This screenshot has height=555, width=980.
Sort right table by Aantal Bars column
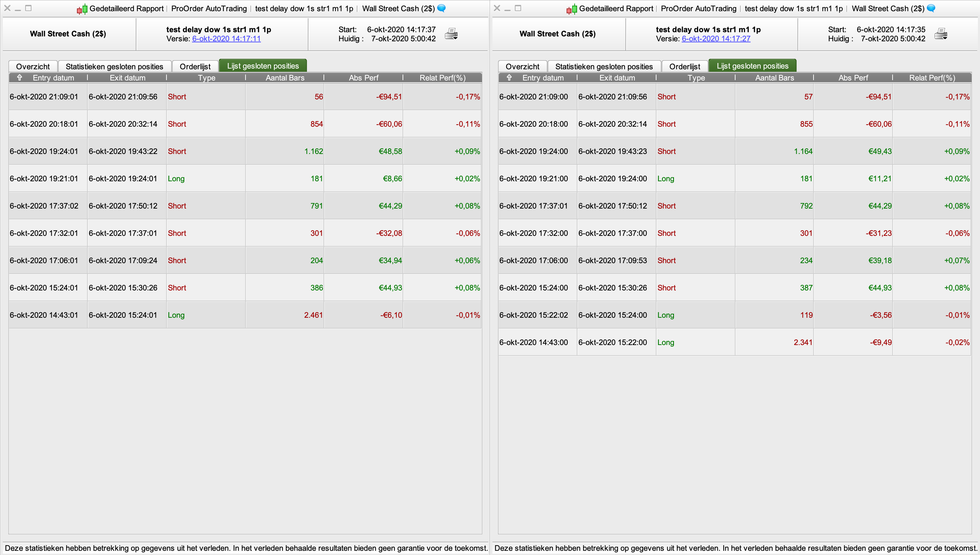(x=774, y=78)
